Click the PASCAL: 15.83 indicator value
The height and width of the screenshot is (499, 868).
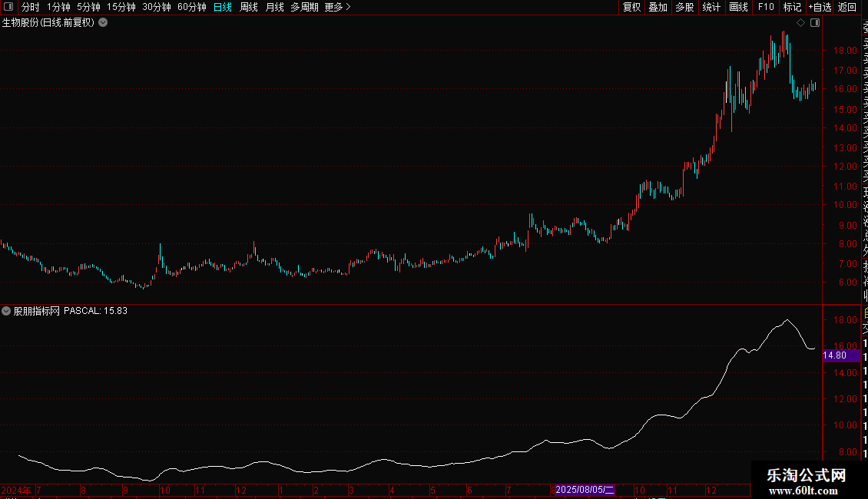(95, 311)
